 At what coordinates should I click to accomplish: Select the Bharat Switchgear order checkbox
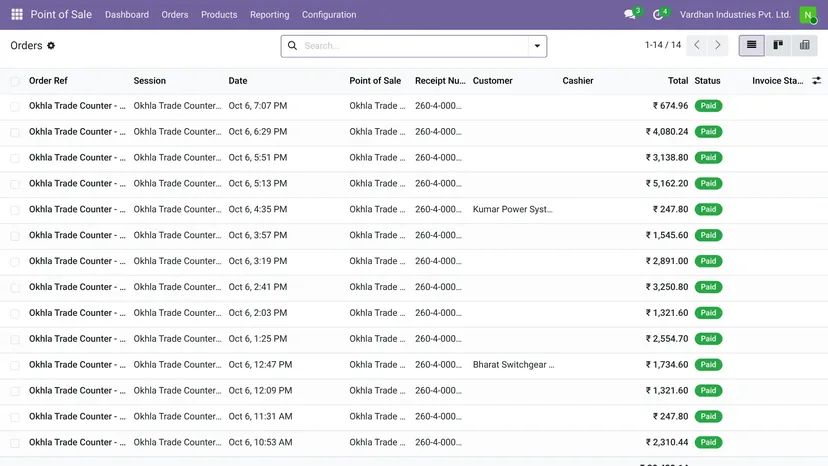[15, 365]
